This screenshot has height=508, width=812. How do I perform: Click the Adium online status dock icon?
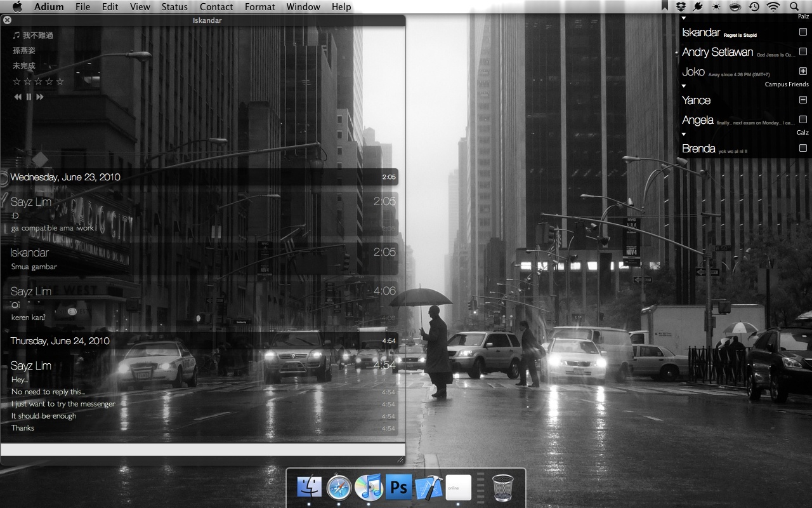tap(458, 488)
